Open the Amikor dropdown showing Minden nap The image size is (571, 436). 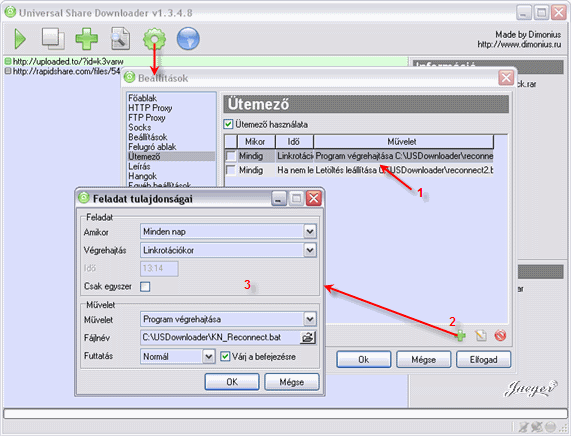[x=228, y=231]
